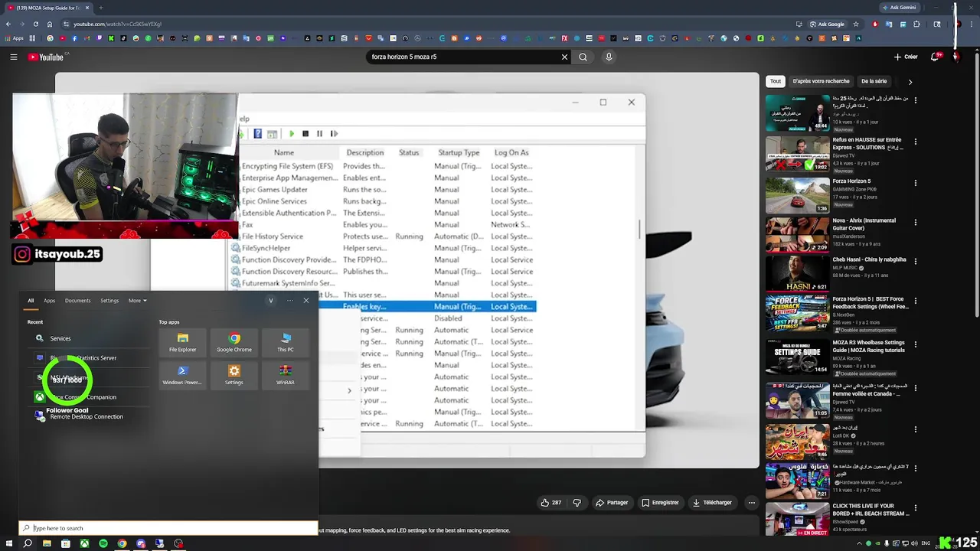Open the Settings tile in Top apps

pos(234,375)
